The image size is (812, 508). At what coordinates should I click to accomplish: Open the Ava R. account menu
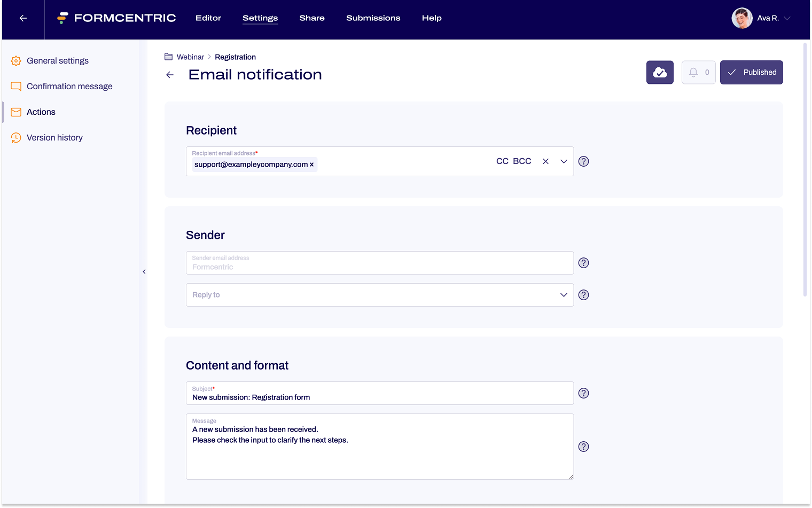pos(761,18)
